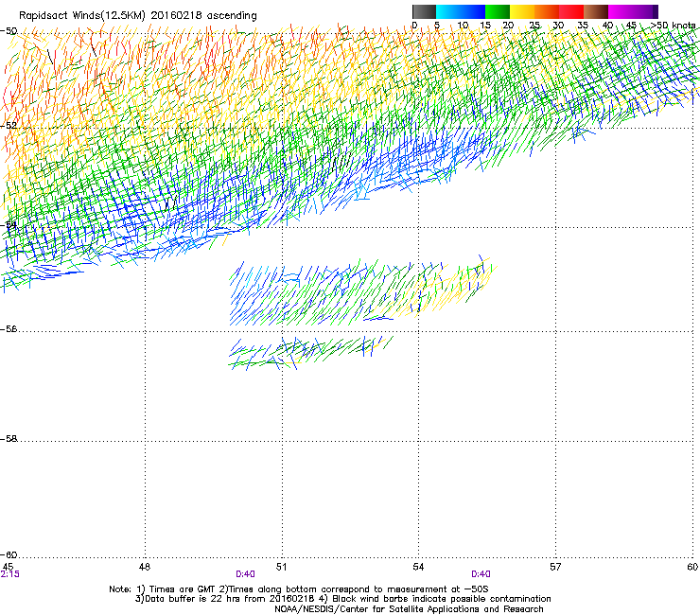Click the grey 0-5 knots color swatch
Screen dimensions: 700x615
click(424, 11)
